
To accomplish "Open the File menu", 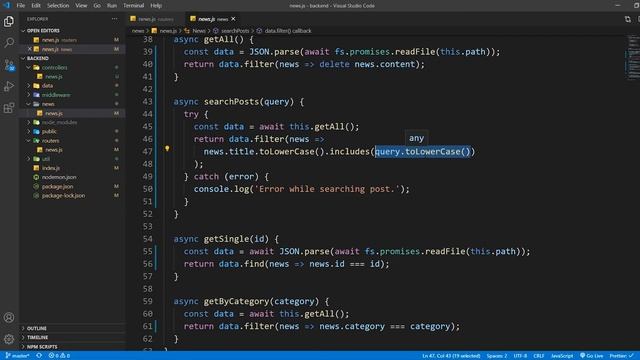I will 20,5.
